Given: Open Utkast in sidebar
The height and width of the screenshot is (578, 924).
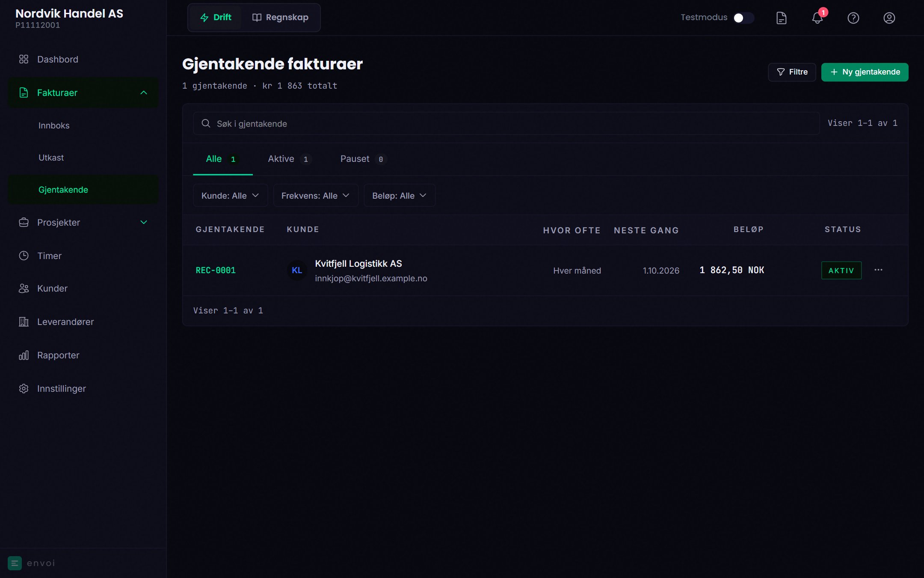Looking at the screenshot, I should pos(83,158).
